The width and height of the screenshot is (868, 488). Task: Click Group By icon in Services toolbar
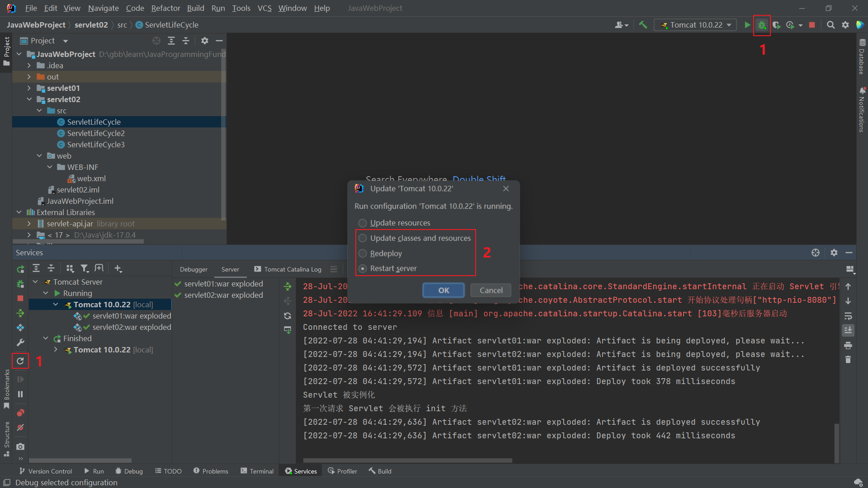70,268
